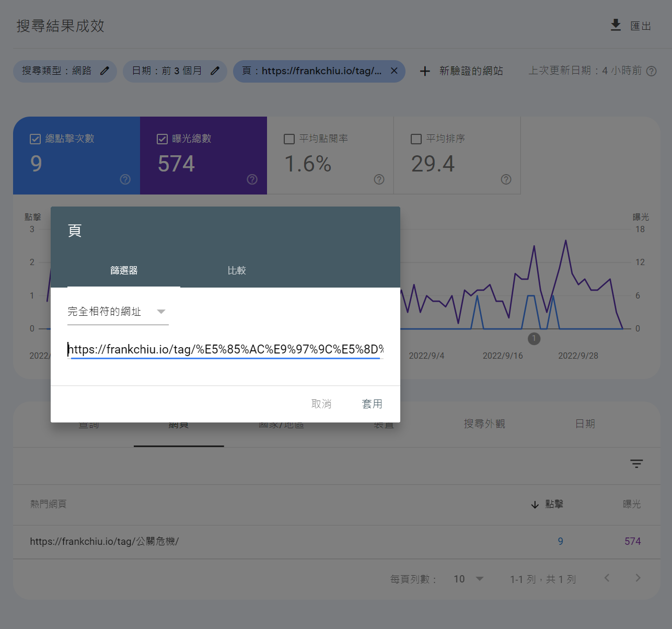672x629 pixels.
Task: Click the 取消 cancel button
Action: click(x=321, y=404)
